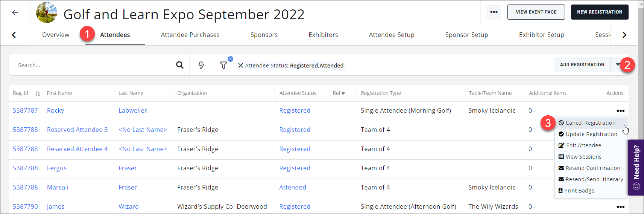Sort by Reg. Id column icon
This screenshot has height=214, width=644.
[38, 93]
